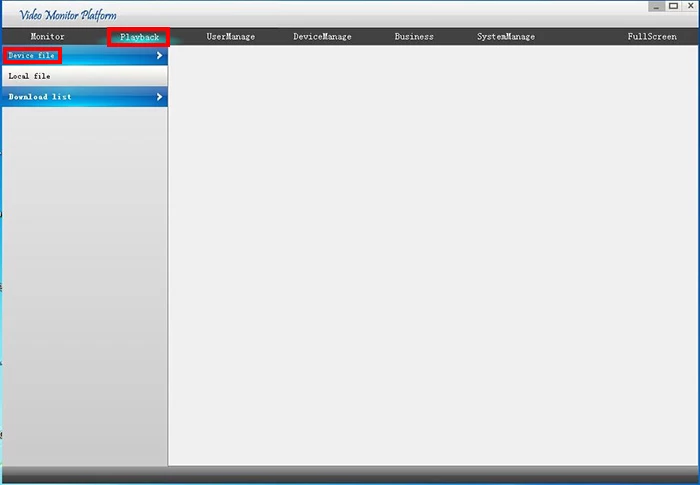Switch to the Playback tab
This screenshot has height=485, width=700.
click(x=139, y=37)
